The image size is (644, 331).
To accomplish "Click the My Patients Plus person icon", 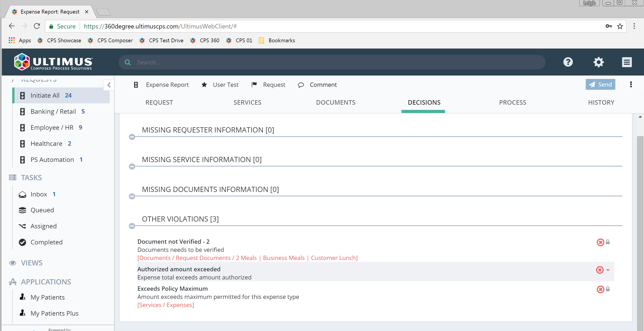I will click(x=23, y=313).
